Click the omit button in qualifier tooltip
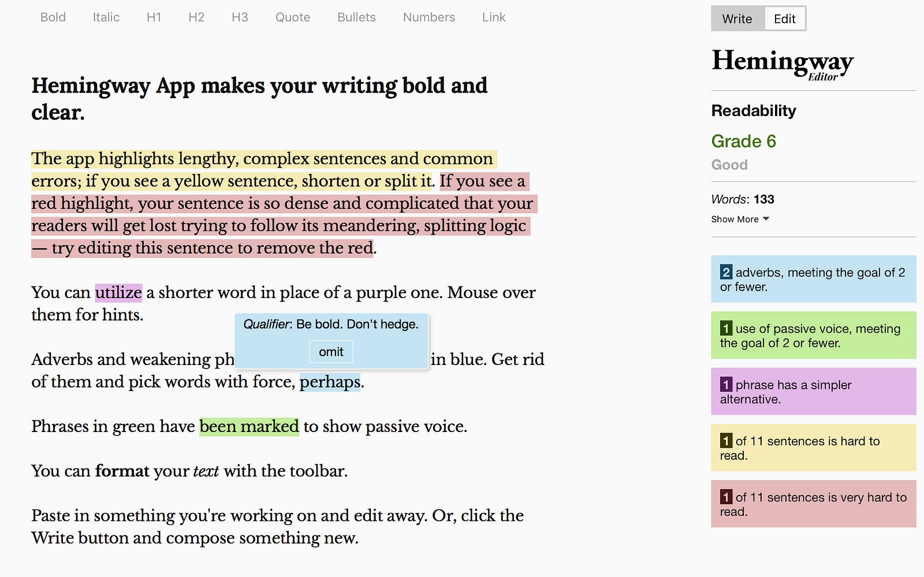Viewport: 924px width, 577px height. (x=331, y=352)
